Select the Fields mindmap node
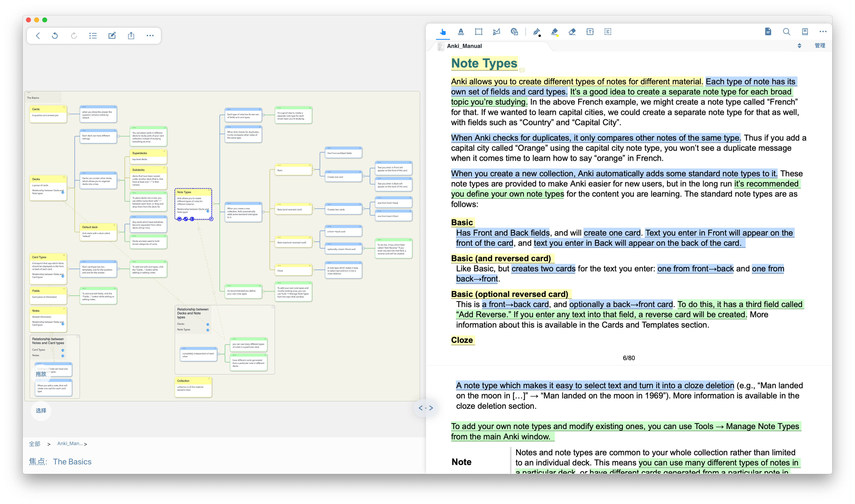 click(x=48, y=295)
